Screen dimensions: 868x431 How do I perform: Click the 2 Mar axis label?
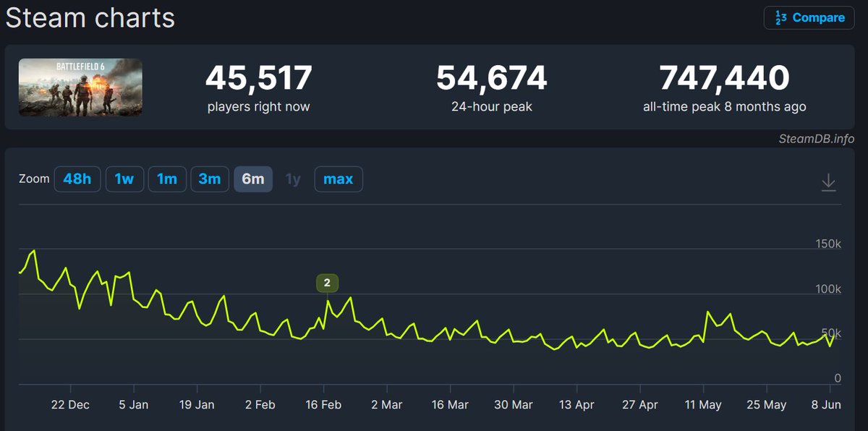click(x=386, y=405)
